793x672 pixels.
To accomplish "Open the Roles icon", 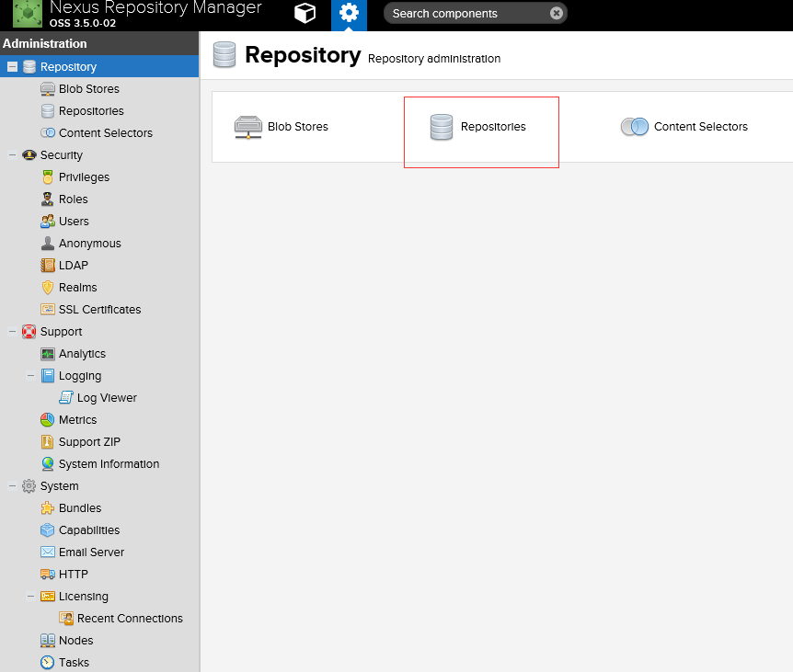I will pos(48,199).
